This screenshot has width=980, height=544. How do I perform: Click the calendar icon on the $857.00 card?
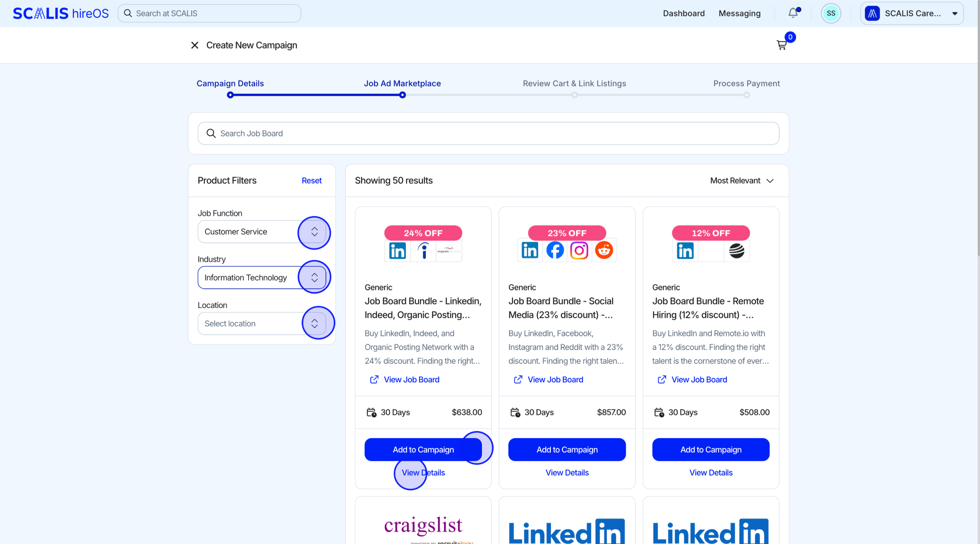pos(515,412)
